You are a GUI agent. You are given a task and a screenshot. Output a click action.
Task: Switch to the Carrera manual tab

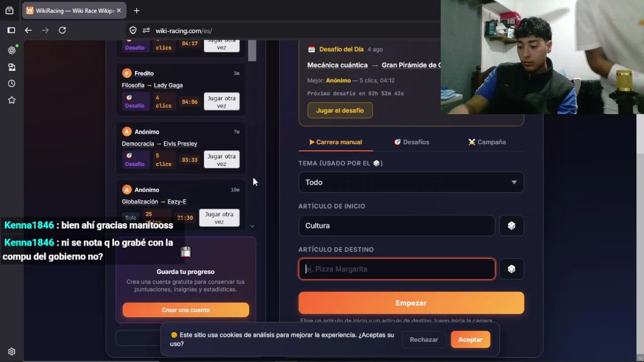tap(336, 142)
